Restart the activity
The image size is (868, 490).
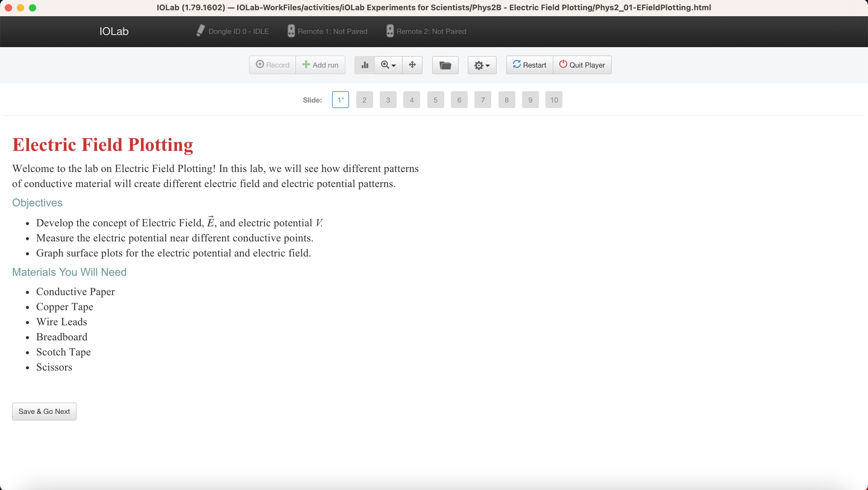click(x=530, y=65)
